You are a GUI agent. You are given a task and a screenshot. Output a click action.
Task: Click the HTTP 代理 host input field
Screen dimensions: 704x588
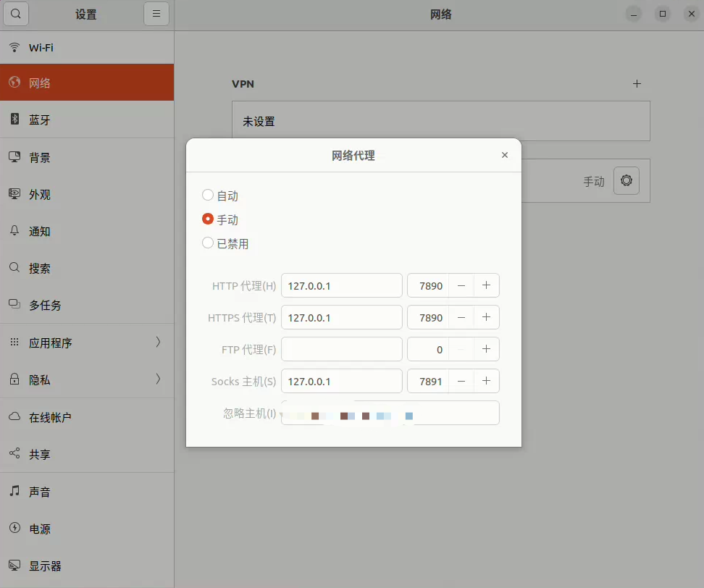(x=341, y=285)
